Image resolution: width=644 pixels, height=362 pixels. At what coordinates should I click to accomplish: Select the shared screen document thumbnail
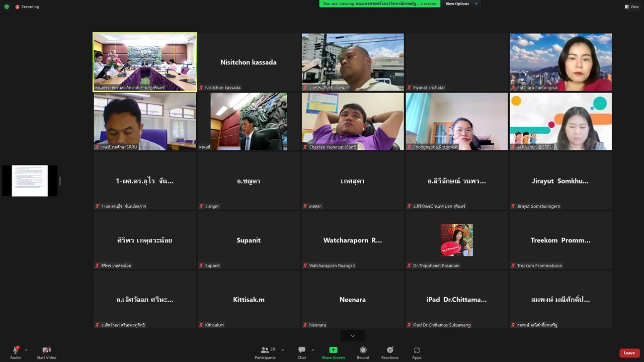[30, 180]
